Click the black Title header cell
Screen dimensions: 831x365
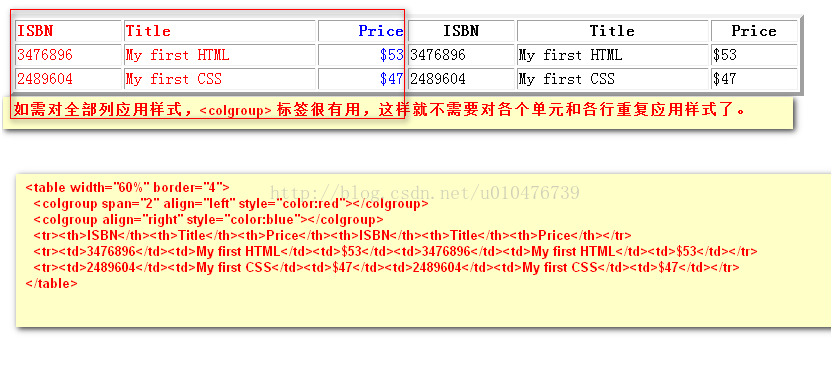[613, 31]
